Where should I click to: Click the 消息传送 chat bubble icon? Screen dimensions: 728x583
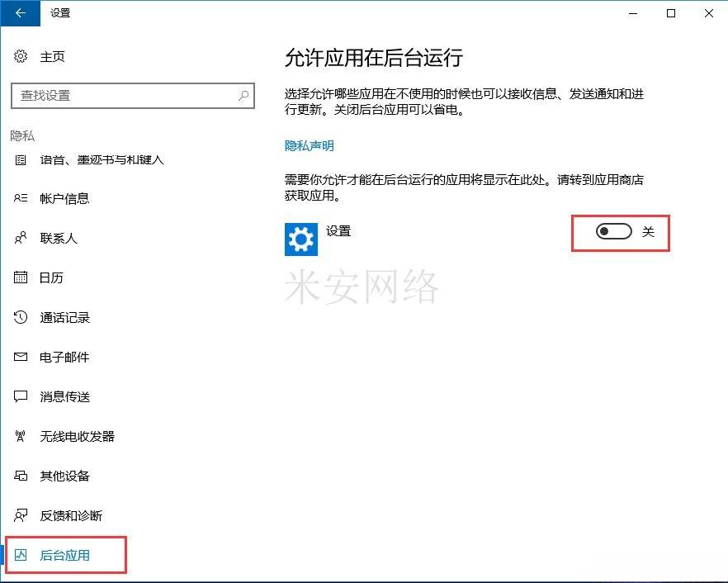(21, 396)
